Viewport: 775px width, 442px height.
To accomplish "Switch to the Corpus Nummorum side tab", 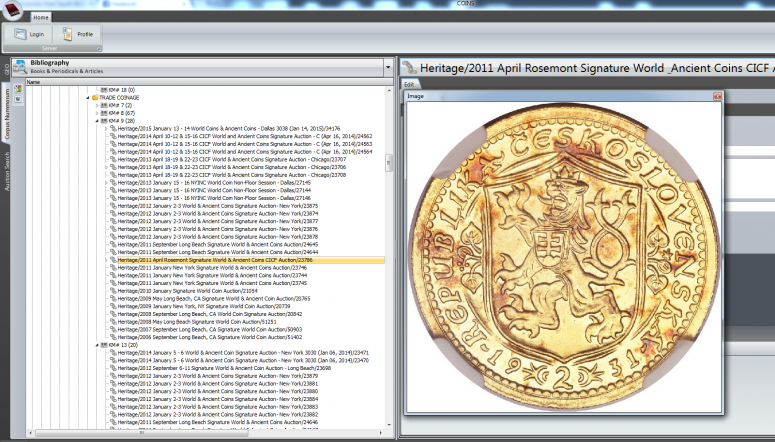I will pyautogui.click(x=6, y=113).
